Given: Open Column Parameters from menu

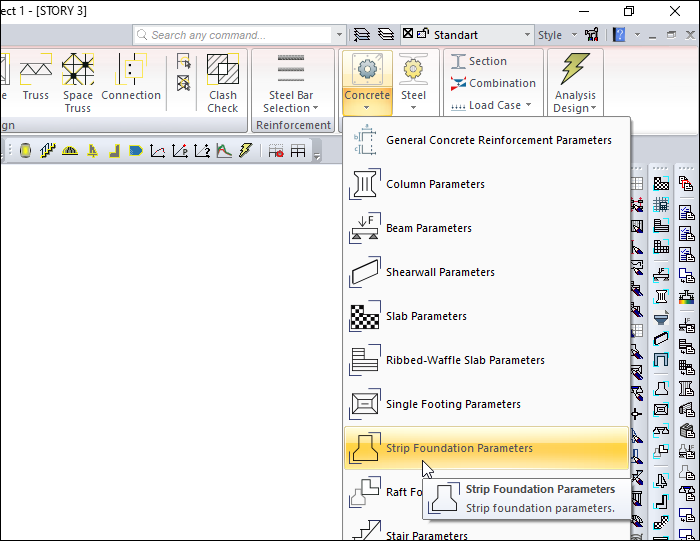Looking at the screenshot, I should (435, 184).
